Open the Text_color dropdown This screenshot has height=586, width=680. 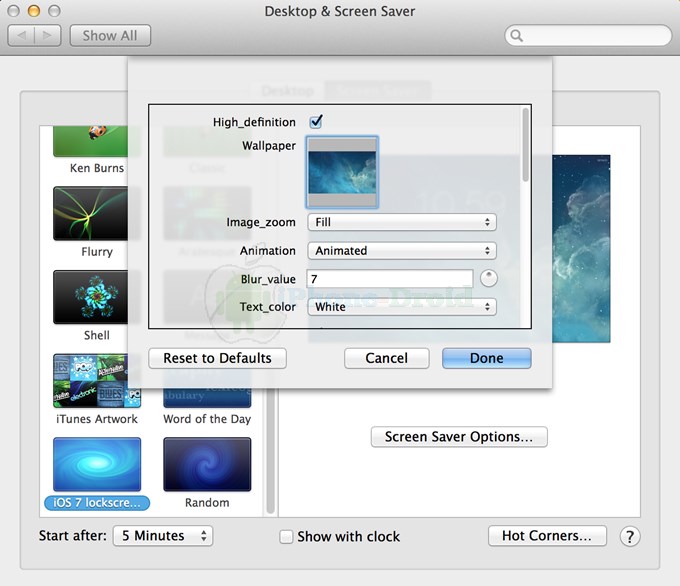[x=401, y=307]
